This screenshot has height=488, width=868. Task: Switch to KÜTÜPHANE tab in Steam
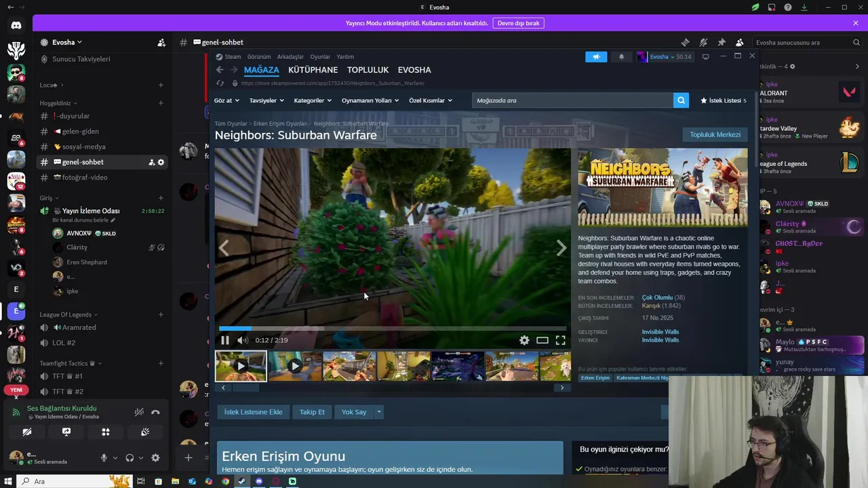(x=313, y=70)
